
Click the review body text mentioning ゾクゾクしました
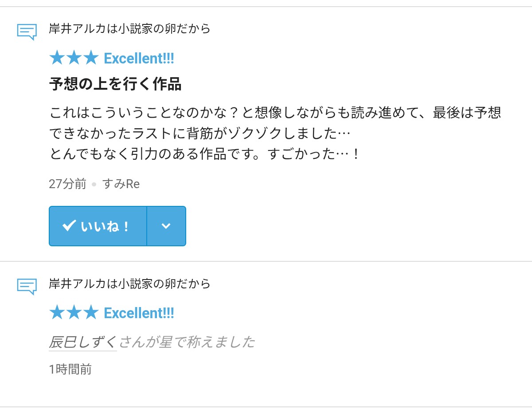click(199, 133)
